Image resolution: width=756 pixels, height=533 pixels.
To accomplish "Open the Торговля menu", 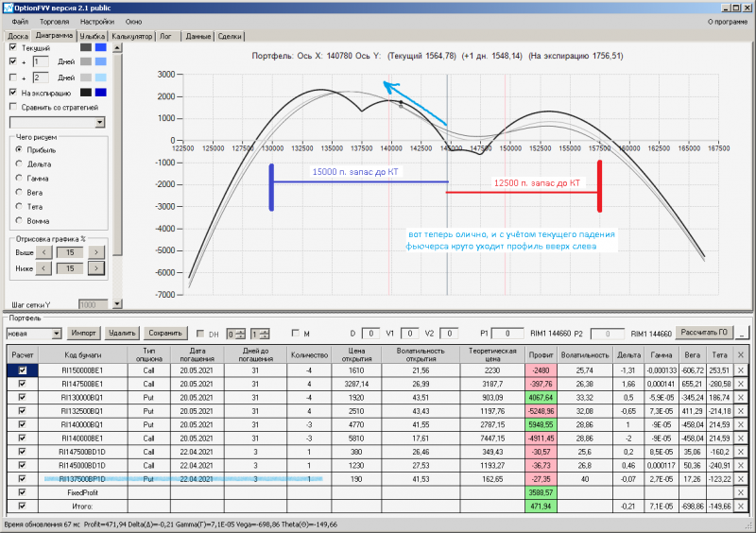I will pyautogui.click(x=55, y=22).
